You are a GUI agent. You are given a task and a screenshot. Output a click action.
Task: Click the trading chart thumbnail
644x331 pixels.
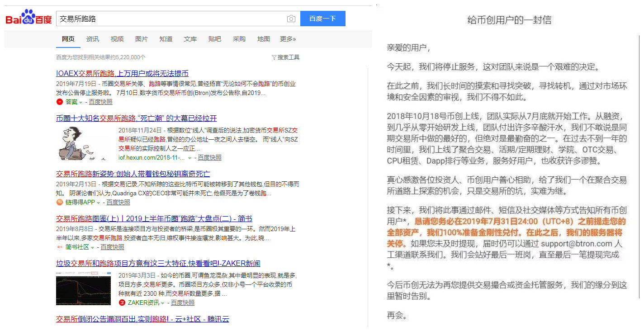click(83, 288)
